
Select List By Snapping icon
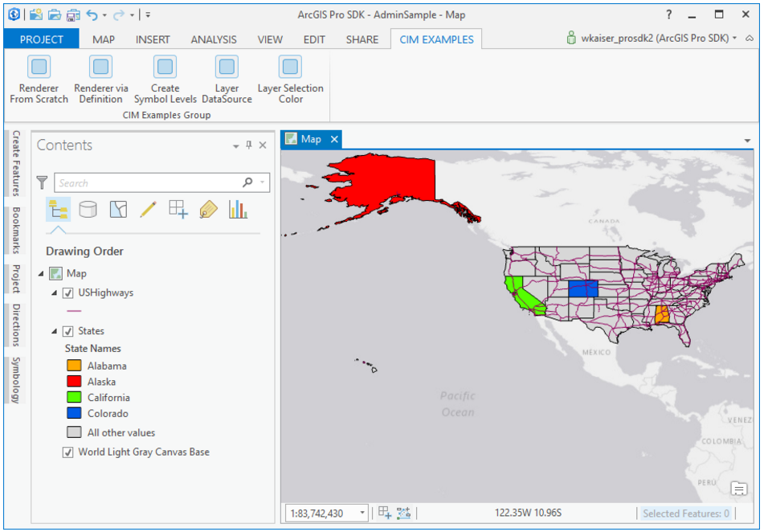point(178,210)
